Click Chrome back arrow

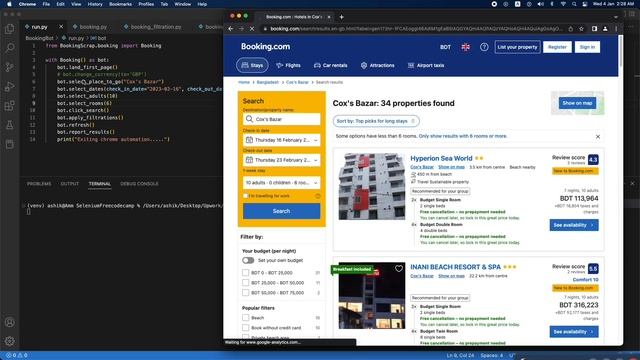[231, 29]
